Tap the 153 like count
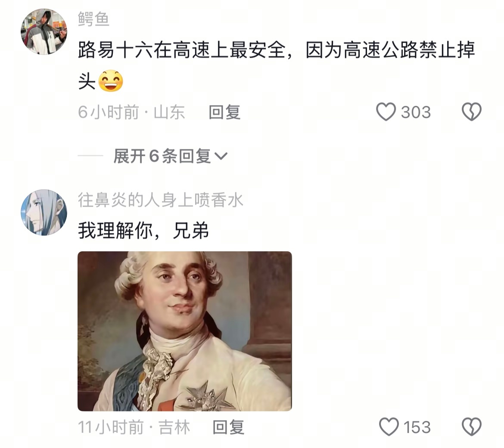504x448 pixels. click(417, 427)
